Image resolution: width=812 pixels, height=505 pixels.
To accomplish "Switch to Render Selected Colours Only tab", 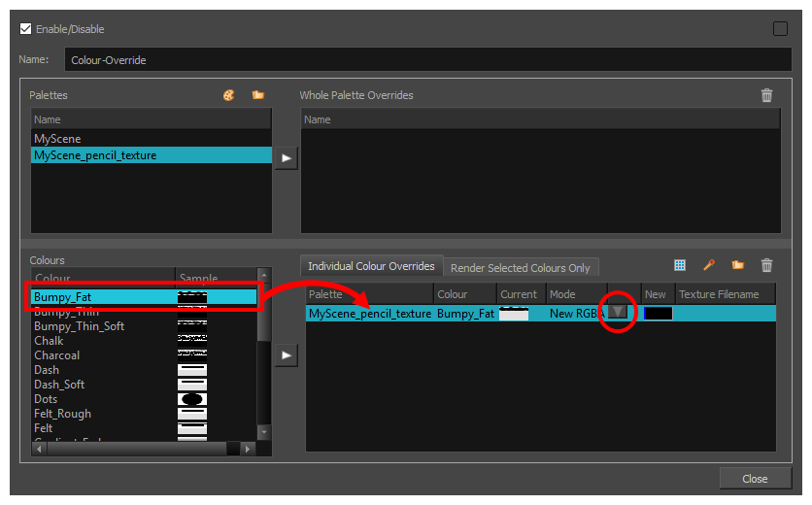I will 520,268.
